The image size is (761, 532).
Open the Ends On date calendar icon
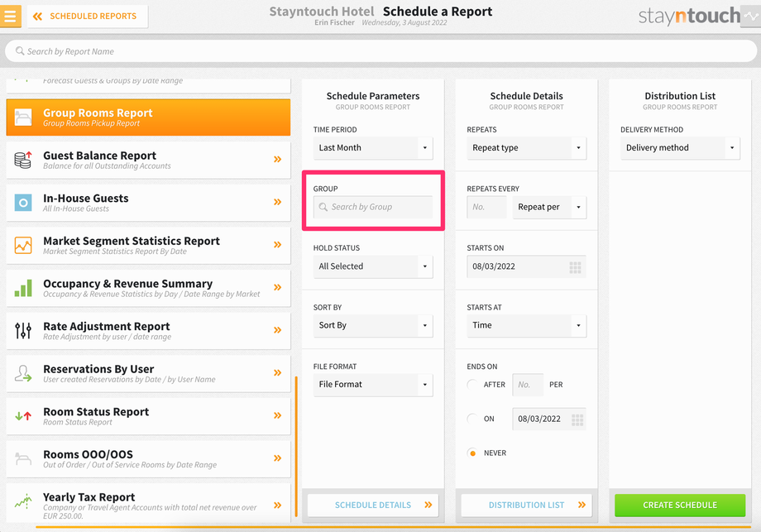click(577, 419)
